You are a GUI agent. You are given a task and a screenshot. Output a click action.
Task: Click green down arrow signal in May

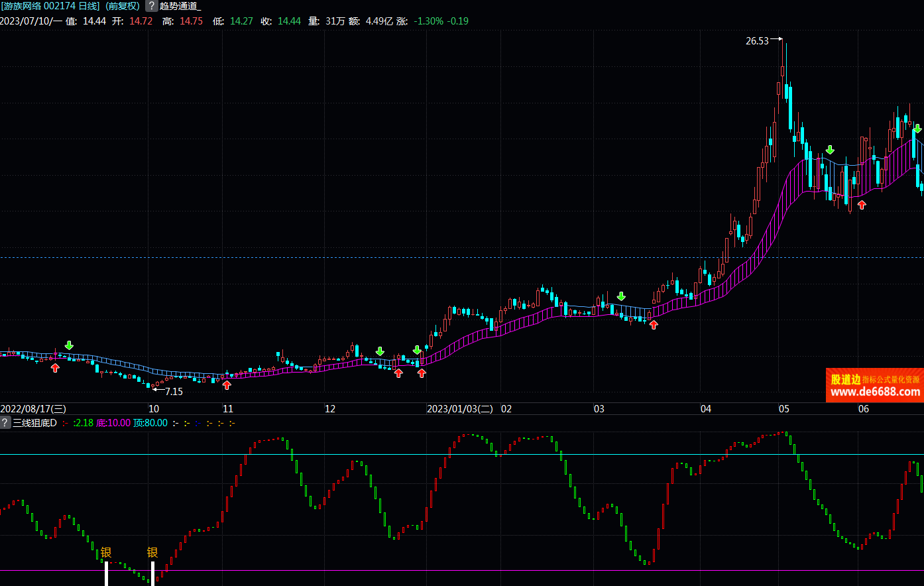[x=830, y=150]
